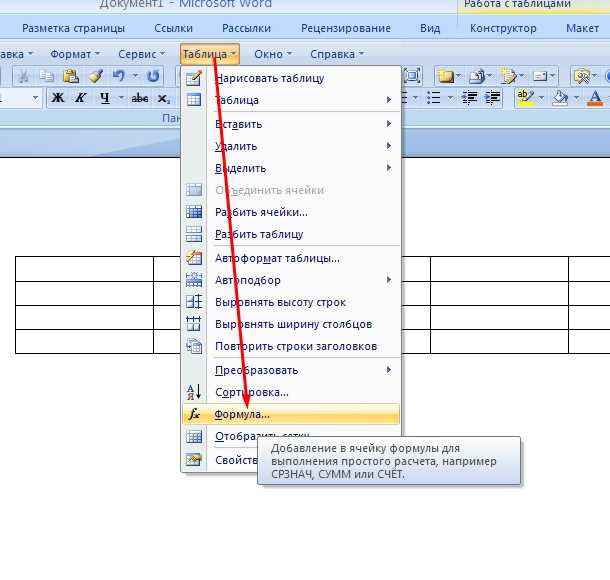Click the Split Table icon in menu
The height and width of the screenshot is (580, 610).
[194, 234]
